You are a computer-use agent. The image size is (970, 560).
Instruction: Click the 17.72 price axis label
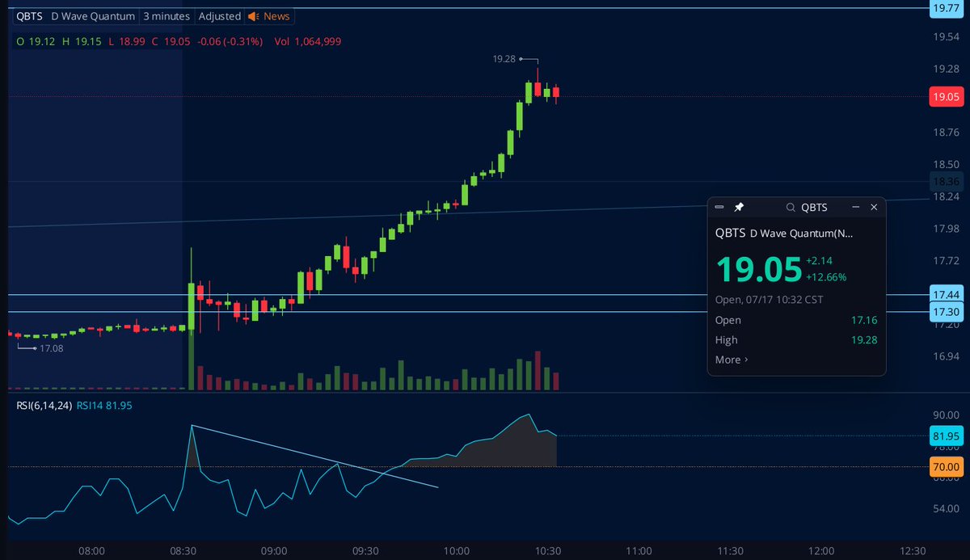pyautogui.click(x=946, y=260)
